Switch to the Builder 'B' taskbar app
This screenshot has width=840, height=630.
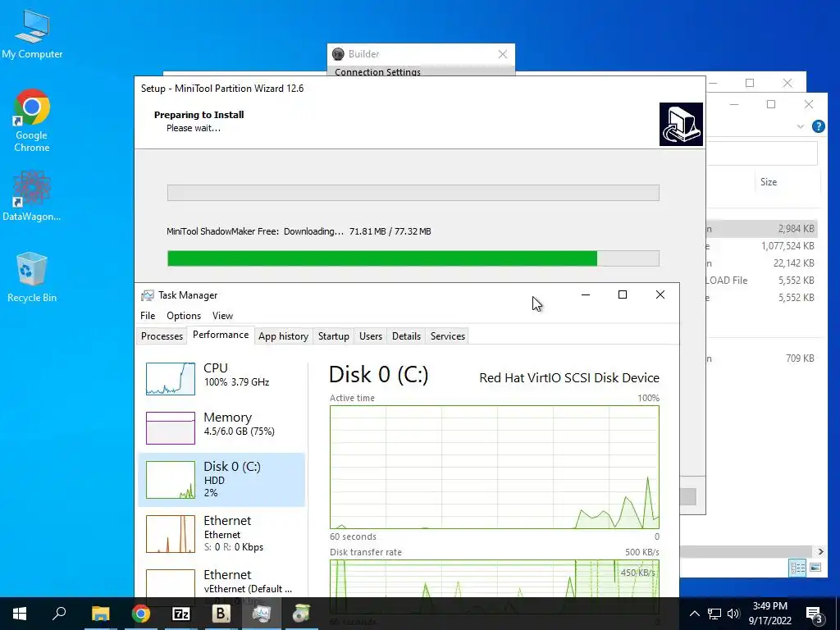tap(221, 614)
